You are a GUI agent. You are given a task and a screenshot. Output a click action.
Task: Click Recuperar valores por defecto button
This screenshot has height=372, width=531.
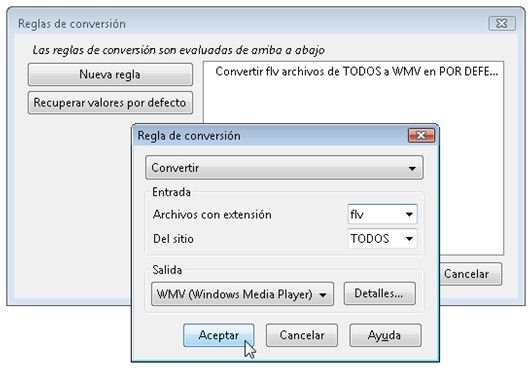click(x=110, y=103)
